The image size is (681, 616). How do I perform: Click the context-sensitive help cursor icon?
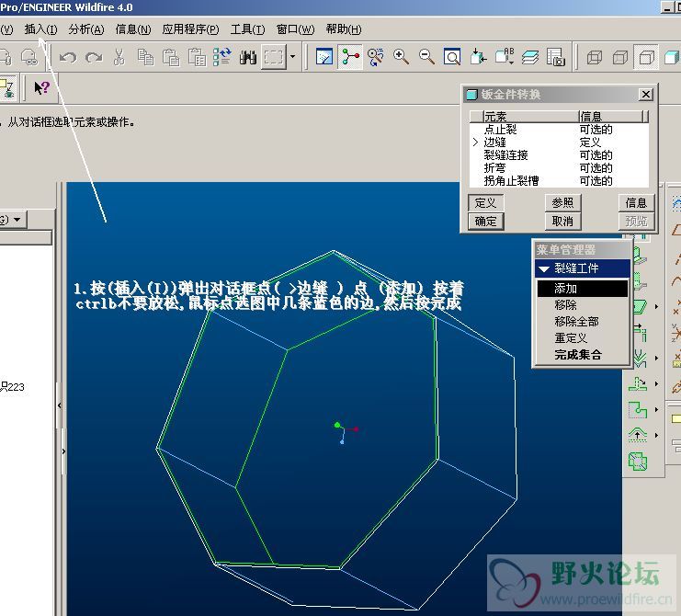41,88
